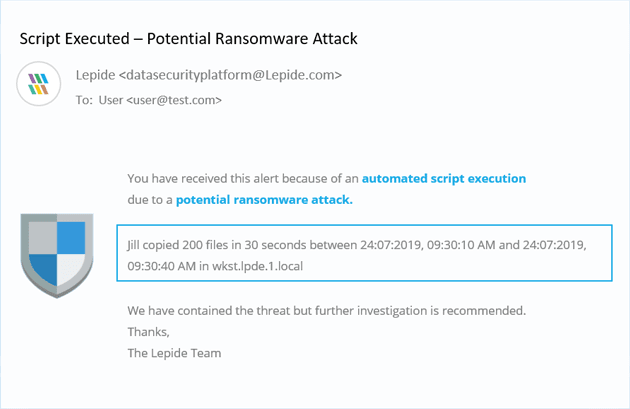Image resolution: width=630 pixels, height=409 pixels.
Task: Click the 'To:' recipient label
Action: pos(84,100)
